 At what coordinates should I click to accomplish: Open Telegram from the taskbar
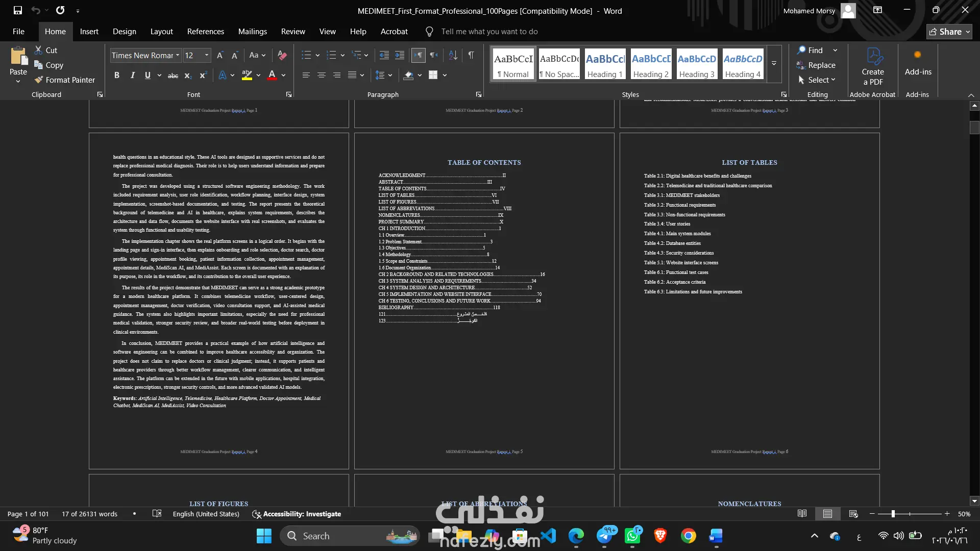tap(605, 536)
